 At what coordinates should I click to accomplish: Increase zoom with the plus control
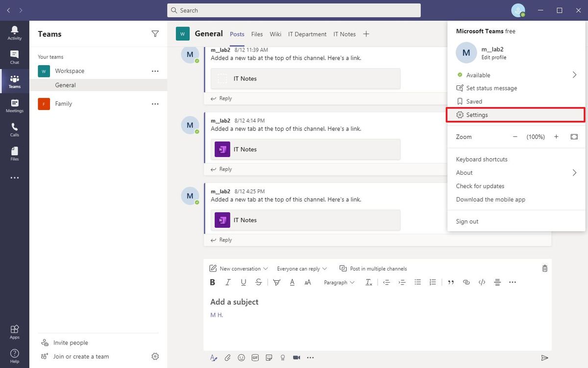[x=556, y=137]
